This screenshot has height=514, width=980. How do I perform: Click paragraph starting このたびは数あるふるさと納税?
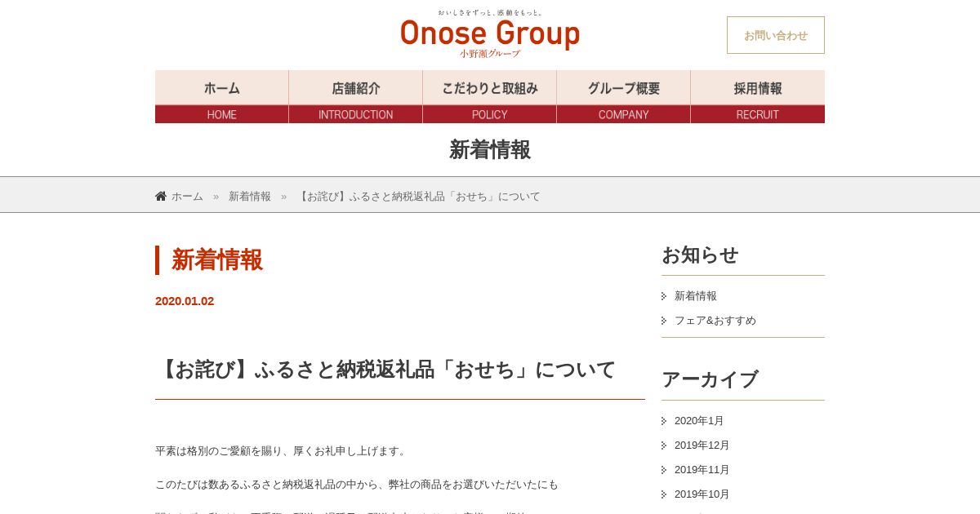(357, 485)
